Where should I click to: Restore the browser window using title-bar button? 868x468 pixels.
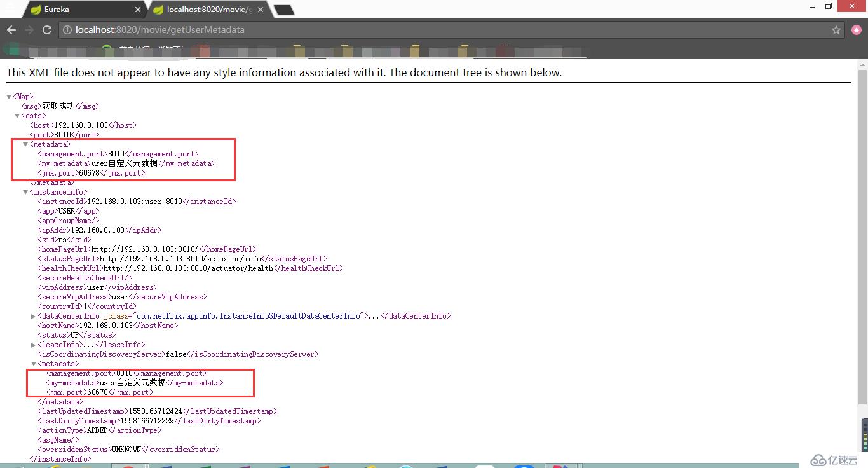point(829,6)
